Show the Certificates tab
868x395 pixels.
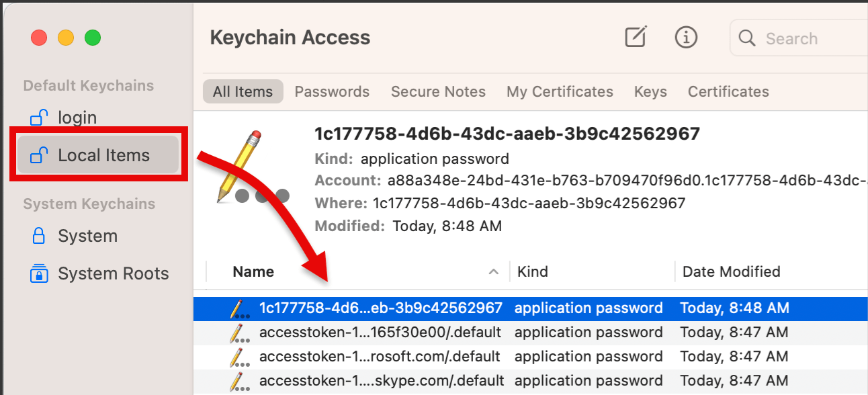point(728,91)
